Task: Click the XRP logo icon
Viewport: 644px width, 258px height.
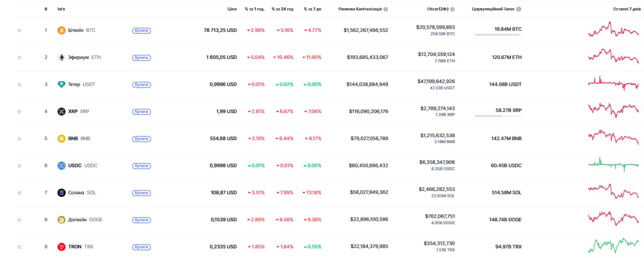Action: coord(61,111)
